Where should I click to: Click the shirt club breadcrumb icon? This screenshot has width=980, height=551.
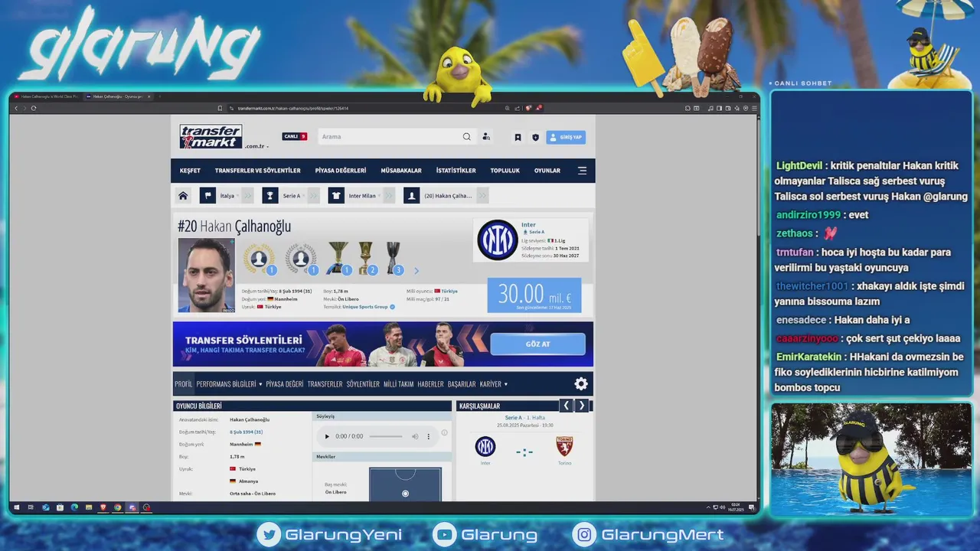pos(336,196)
